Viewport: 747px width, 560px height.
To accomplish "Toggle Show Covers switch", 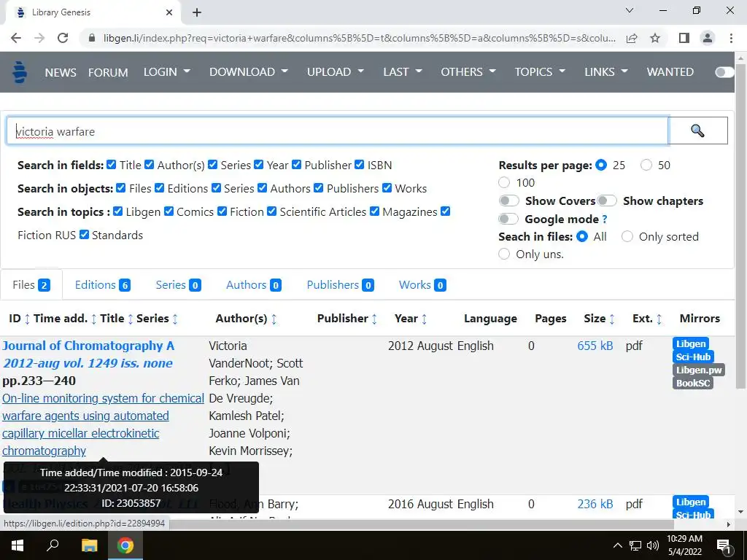I will (x=508, y=201).
